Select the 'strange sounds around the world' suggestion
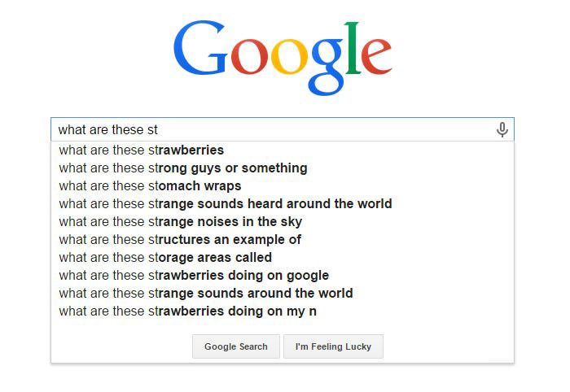This screenshot has width=570, height=392. (x=282, y=294)
